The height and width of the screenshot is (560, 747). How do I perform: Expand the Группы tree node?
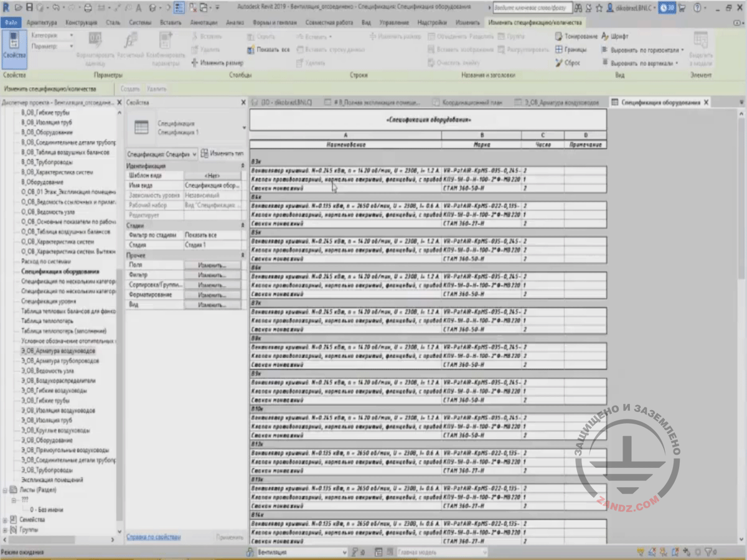(6, 530)
